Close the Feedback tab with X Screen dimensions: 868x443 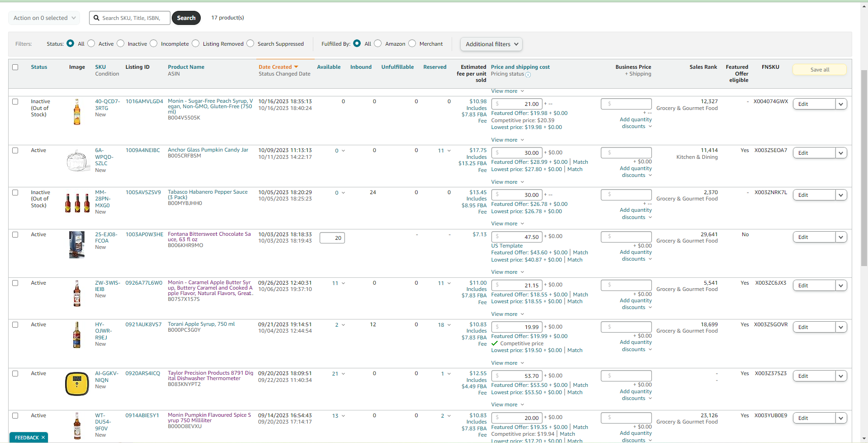pyautogui.click(x=43, y=438)
